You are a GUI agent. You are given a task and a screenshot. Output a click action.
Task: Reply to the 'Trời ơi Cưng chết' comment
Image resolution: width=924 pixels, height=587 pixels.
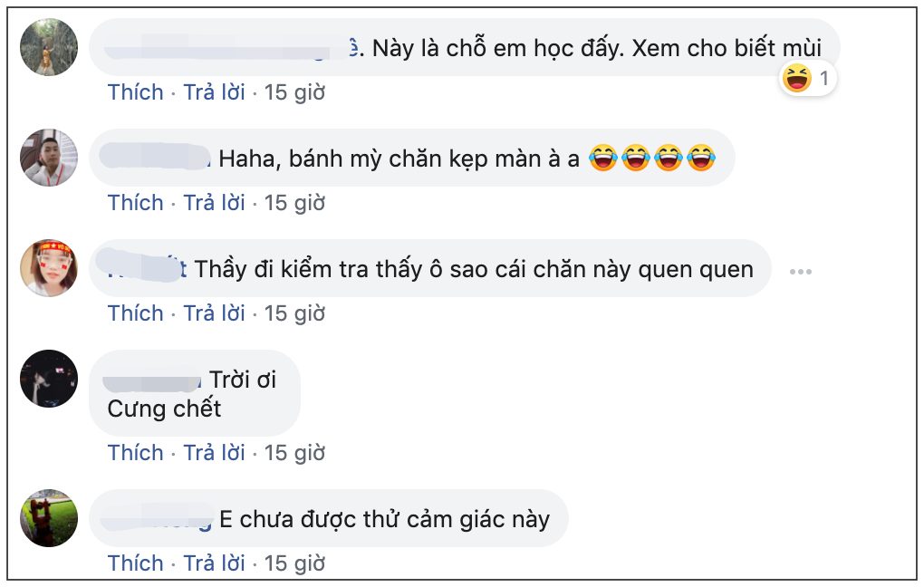point(214,453)
